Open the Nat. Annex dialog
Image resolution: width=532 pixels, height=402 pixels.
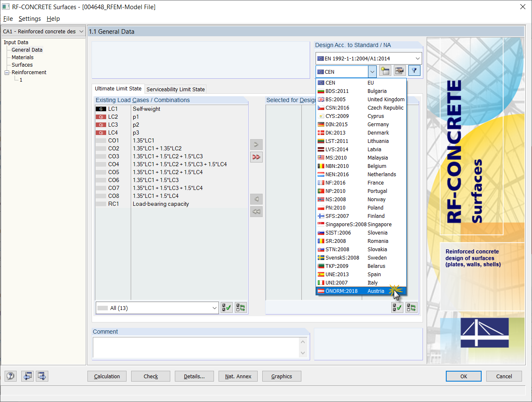tap(238, 376)
